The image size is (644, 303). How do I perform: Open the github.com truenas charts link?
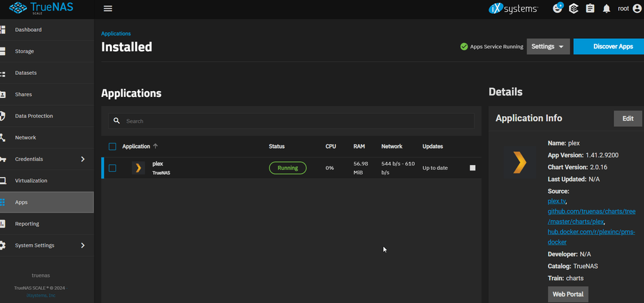[591, 216]
